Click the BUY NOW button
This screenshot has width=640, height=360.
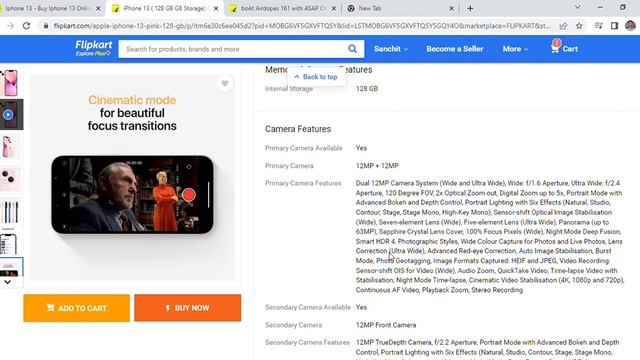[x=187, y=308]
